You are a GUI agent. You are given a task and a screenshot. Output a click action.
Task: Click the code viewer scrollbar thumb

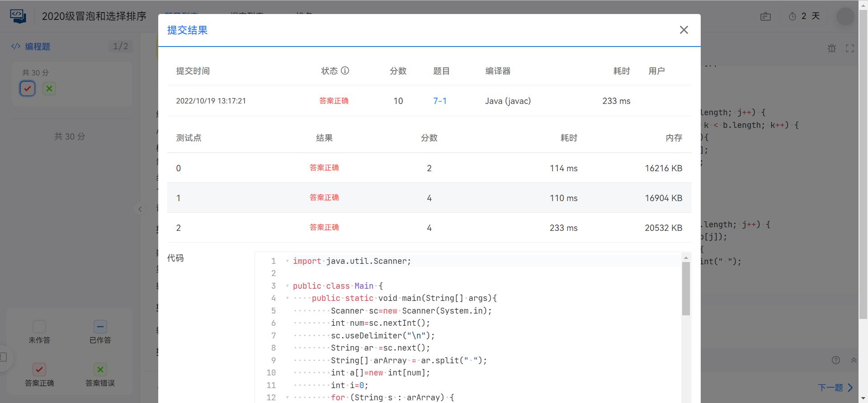click(x=686, y=289)
